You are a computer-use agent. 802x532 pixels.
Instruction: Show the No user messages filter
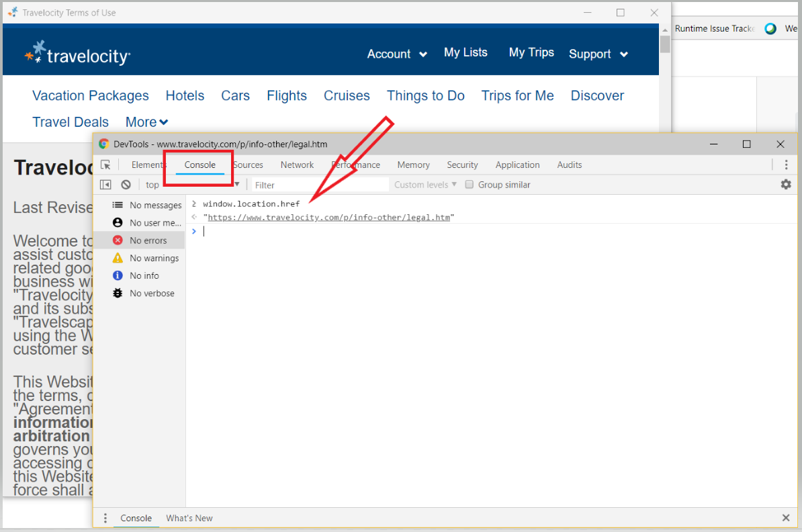(x=140, y=222)
